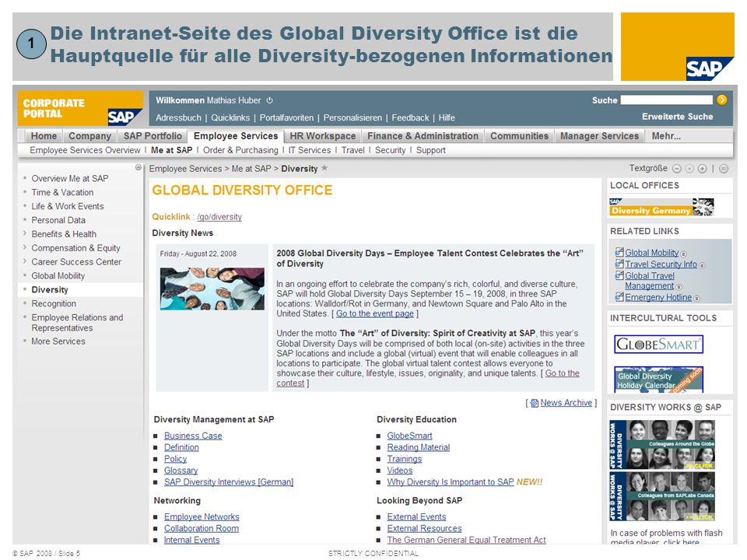Expand Compensation & Equity in sidebar

(x=25, y=247)
